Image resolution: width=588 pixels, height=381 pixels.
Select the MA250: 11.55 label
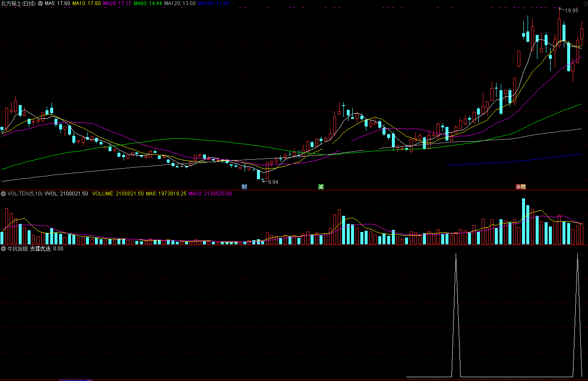(214, 3)
